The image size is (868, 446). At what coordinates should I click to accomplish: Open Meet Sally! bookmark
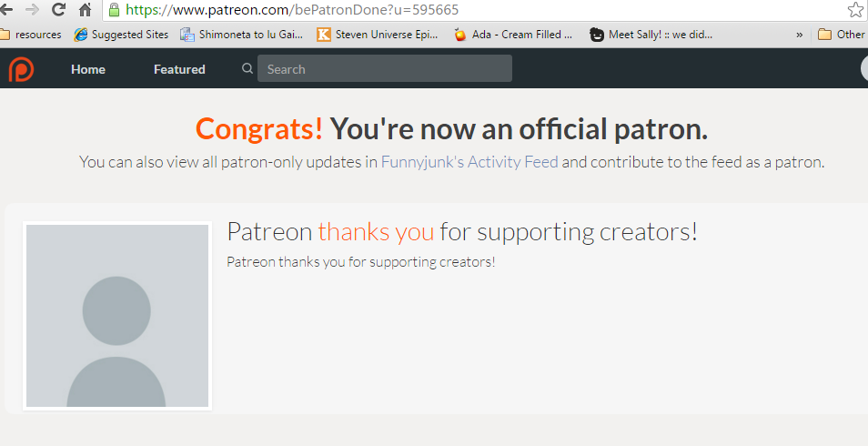click(x=651, y=35)
